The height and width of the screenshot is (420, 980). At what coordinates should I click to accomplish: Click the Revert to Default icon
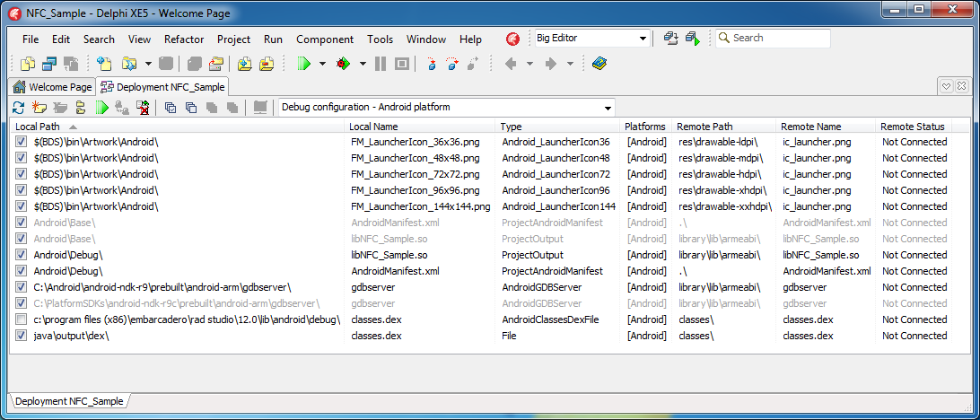(x=143, y=108)
